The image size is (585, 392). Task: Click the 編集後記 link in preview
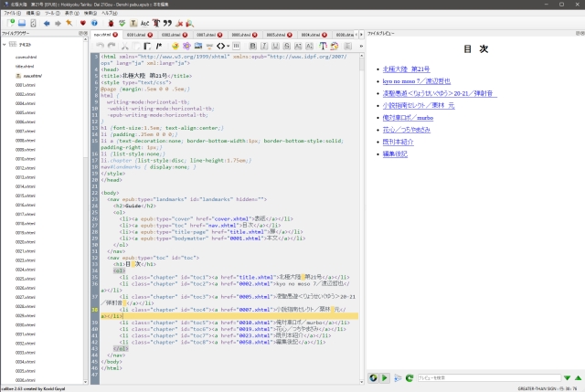396,154
